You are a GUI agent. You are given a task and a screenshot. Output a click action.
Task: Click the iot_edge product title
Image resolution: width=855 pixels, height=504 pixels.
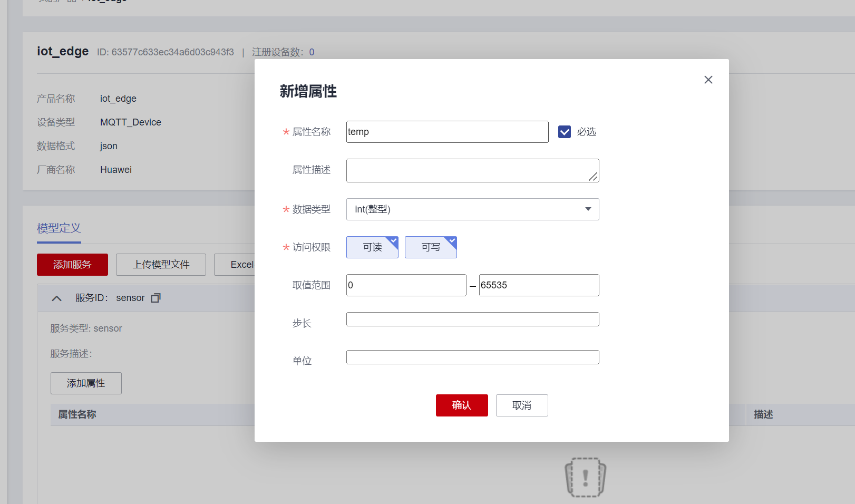[x=63, y=51]
